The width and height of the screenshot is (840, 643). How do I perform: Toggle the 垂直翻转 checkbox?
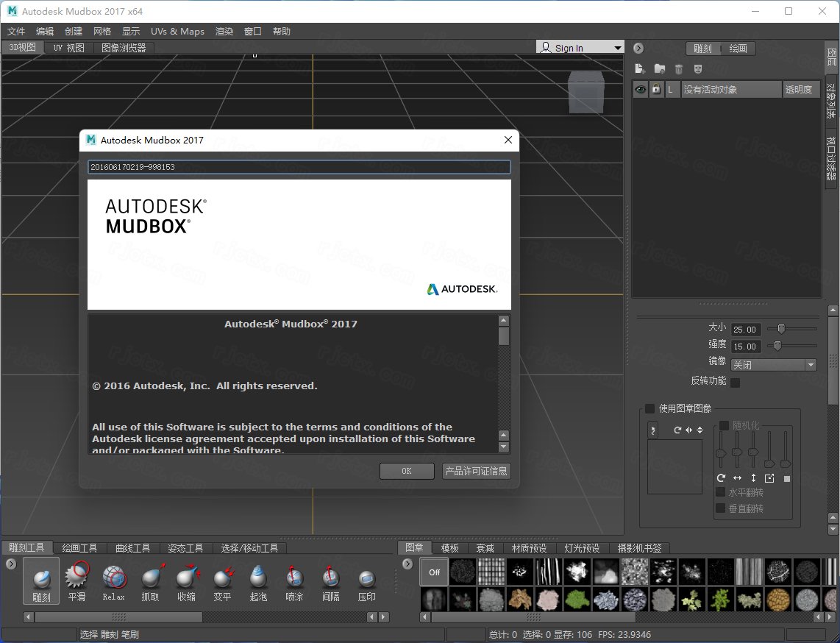721,508
